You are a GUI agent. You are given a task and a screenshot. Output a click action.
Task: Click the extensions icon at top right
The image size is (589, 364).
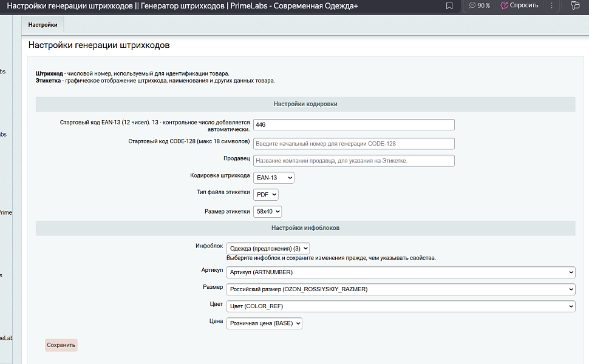[x=576, y=5]
